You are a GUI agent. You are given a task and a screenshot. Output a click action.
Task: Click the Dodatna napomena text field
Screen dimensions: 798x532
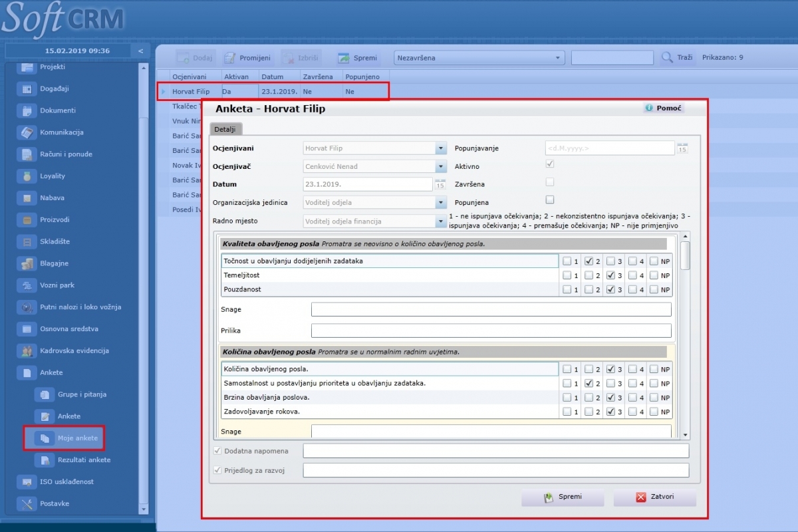click(x=496, y=452)
